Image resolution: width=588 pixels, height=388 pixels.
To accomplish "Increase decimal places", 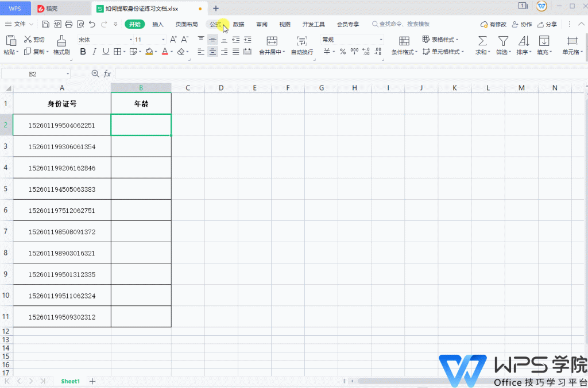I will click(x=366, y=52).
